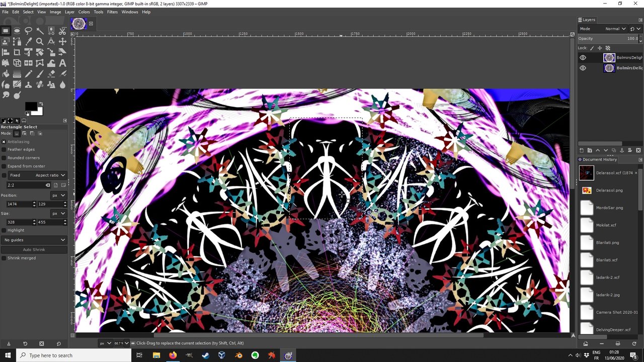
Task: Click the Auto Shrink button
Action: [x=34, y=249]
